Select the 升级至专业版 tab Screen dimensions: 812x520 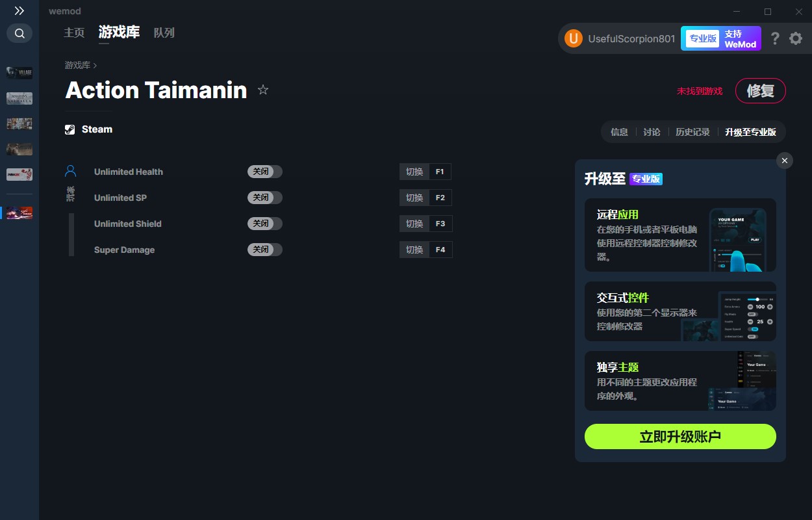(750, 132)
